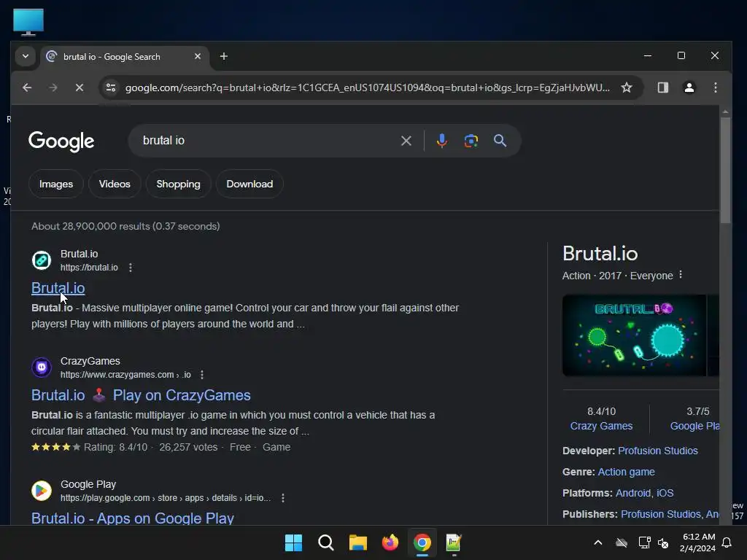747x560 pixels.
Task: Open the iOS platform link
Action: pyautogui.click(x=665, y=493)
